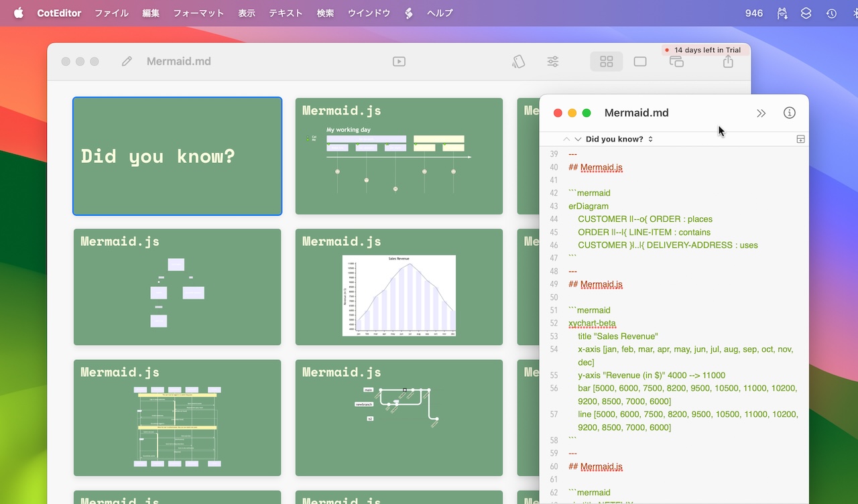Click the pencil edit icon beside Mermaid.md
Image resolution: width=858 pixels, height=504 pixels.
point(127,62)
